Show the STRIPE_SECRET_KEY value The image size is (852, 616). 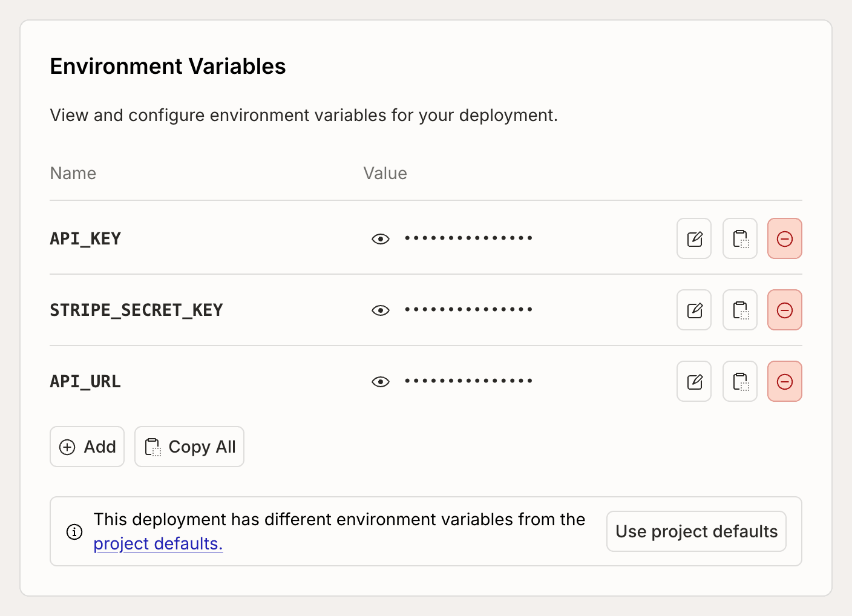(x=381, y=310)
